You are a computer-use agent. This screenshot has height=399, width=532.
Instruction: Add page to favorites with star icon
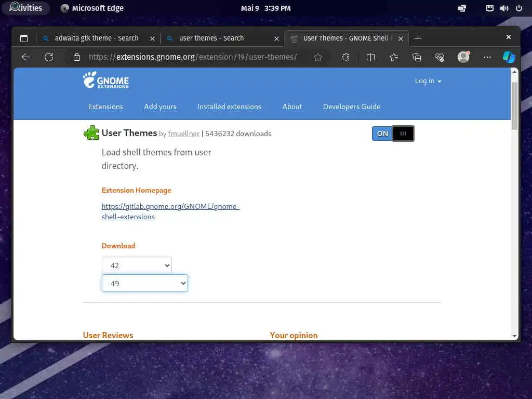[x=317, y=57]
